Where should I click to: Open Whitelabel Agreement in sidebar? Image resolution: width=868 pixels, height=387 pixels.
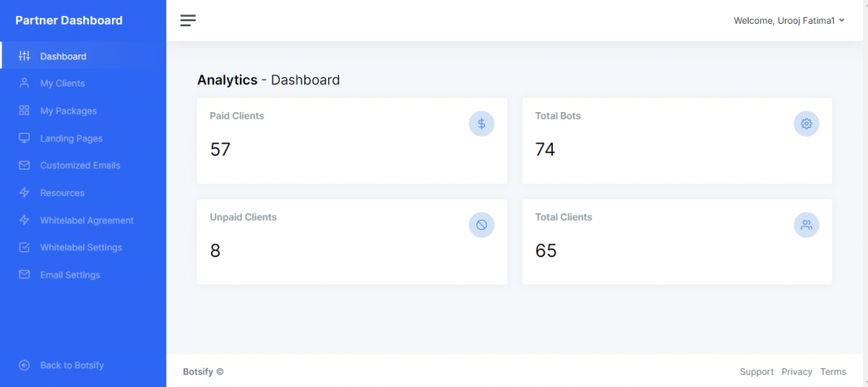pos(86,221)
